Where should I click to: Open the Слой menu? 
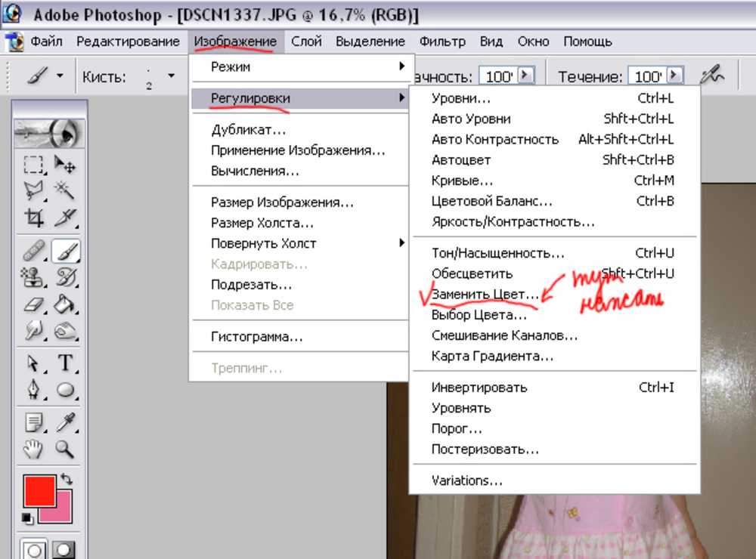click(306, 42)
